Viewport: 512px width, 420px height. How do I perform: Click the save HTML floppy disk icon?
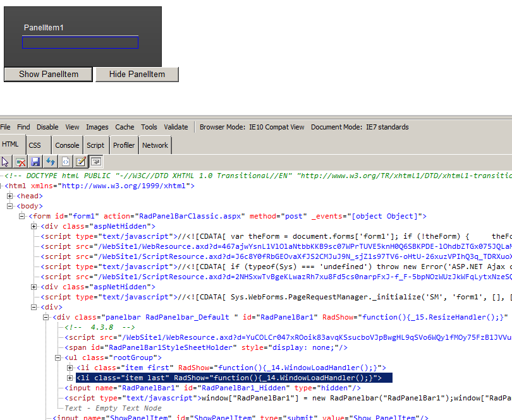[35, 162]
